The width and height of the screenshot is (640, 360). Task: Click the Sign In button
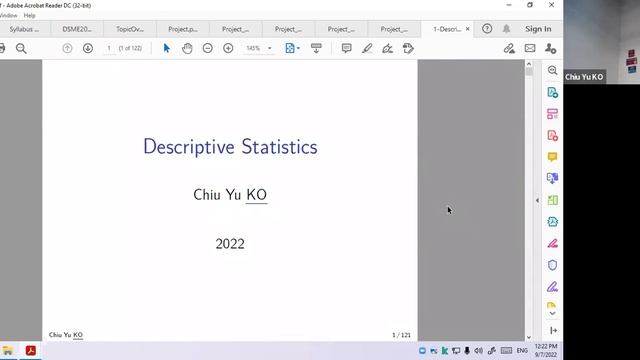coord(538,29)
